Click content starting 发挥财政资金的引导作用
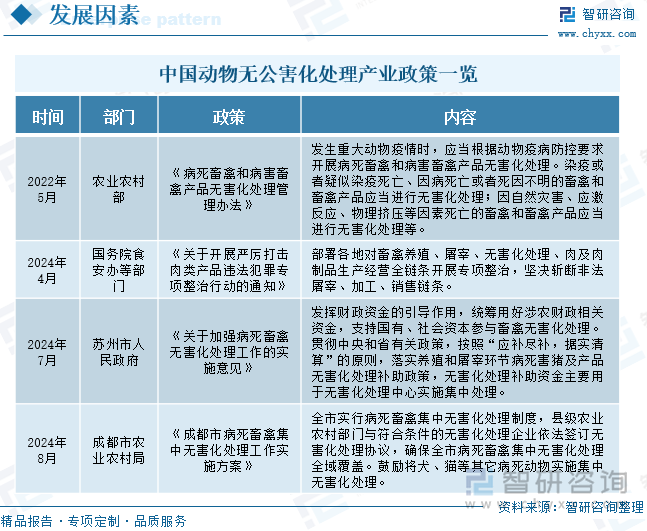 [458, 352]
